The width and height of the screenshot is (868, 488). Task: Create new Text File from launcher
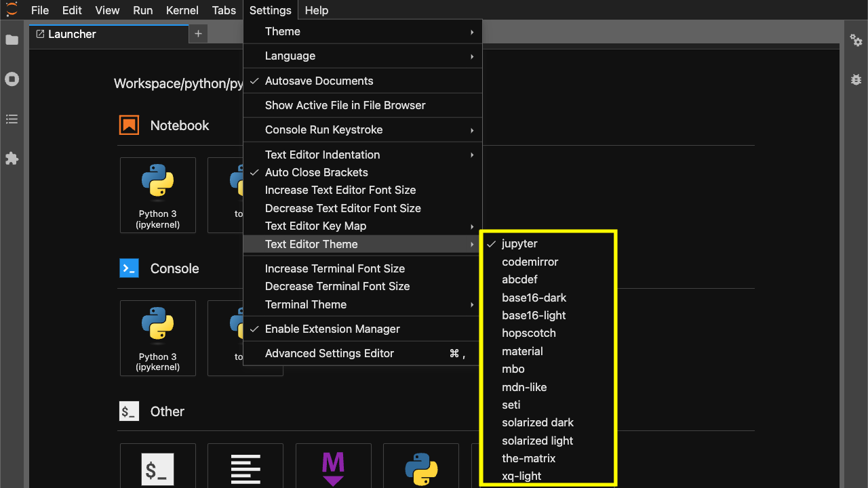coord(245,466)
